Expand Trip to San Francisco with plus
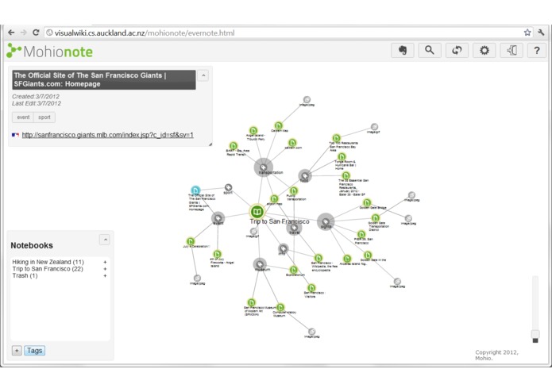 (105, 269)
